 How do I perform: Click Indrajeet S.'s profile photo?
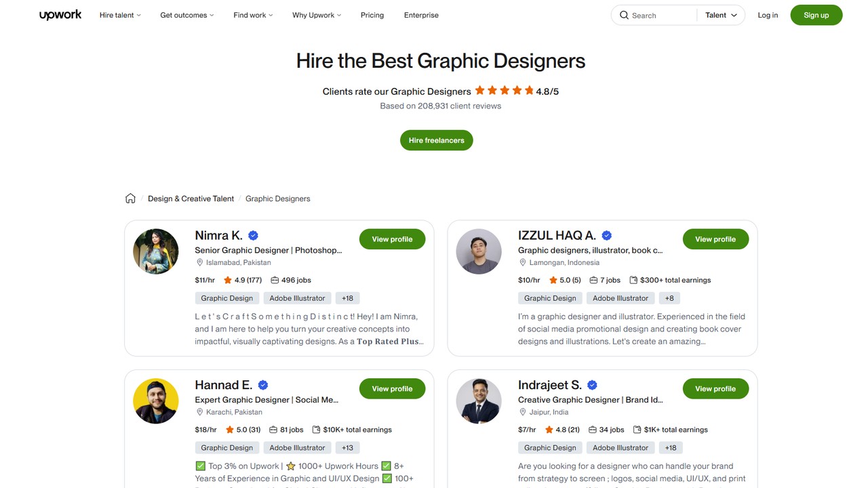(x=479, y=401)
